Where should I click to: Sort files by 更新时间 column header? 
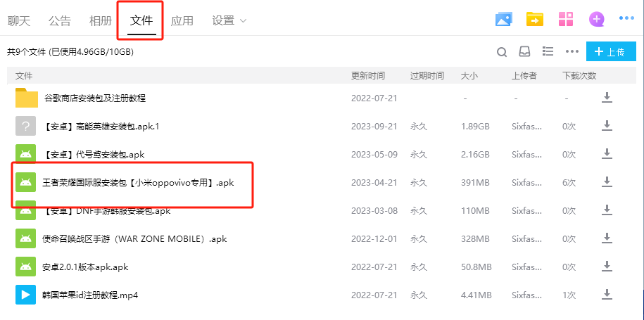[368, 75]
